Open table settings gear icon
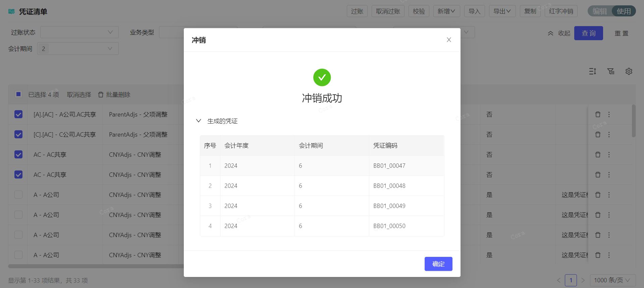This screenshot has width=644, height=288. [629, 71]
